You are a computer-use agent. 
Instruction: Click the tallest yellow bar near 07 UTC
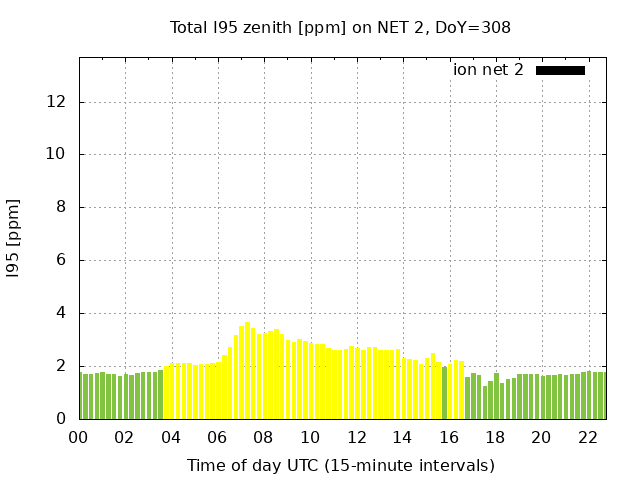click(x=248, y=370)
